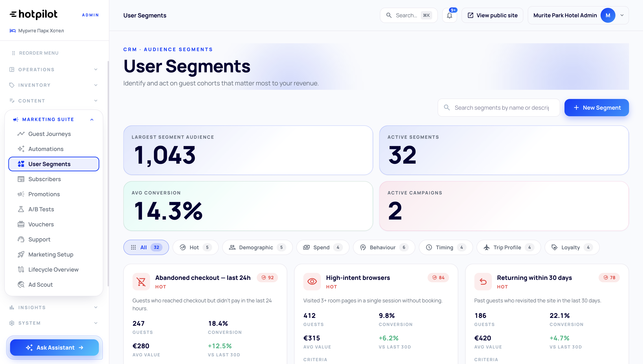
Task: Open View public site
Action: click(492, 15)
